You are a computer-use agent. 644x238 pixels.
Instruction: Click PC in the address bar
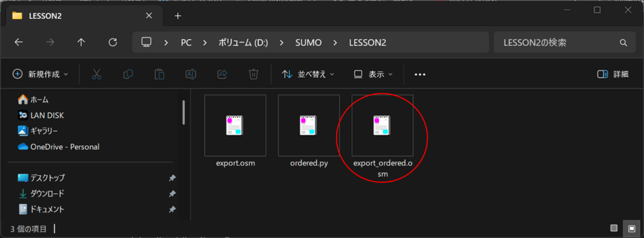[186, 43]
